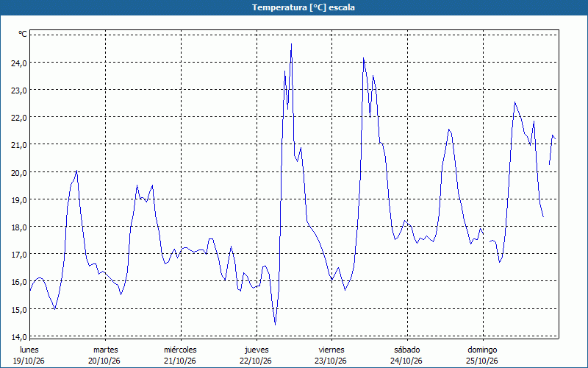Click the viernes temperature peak above 24,0
The height and width of the screenshot is (368, 588).
point(363,58)
